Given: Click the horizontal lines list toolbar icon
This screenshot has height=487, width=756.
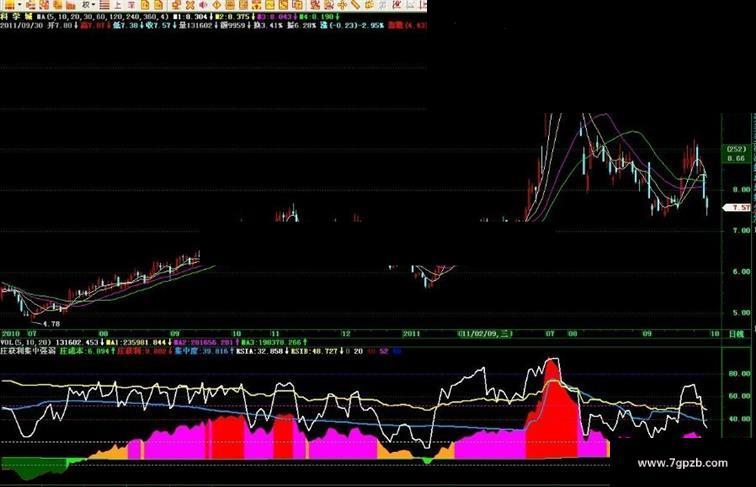Looking at the screenshot, I should [104, 5].
